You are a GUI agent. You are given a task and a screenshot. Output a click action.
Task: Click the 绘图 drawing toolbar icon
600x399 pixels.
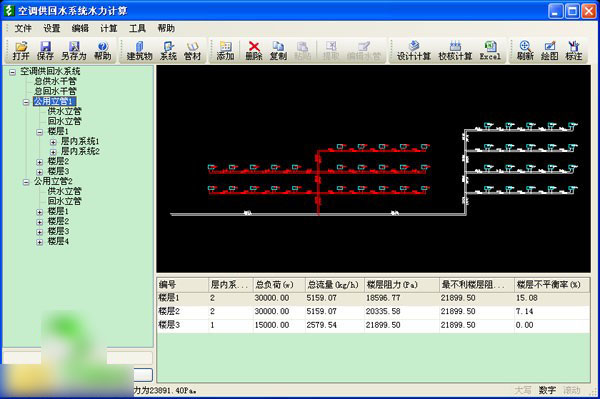tap(549, 50)
